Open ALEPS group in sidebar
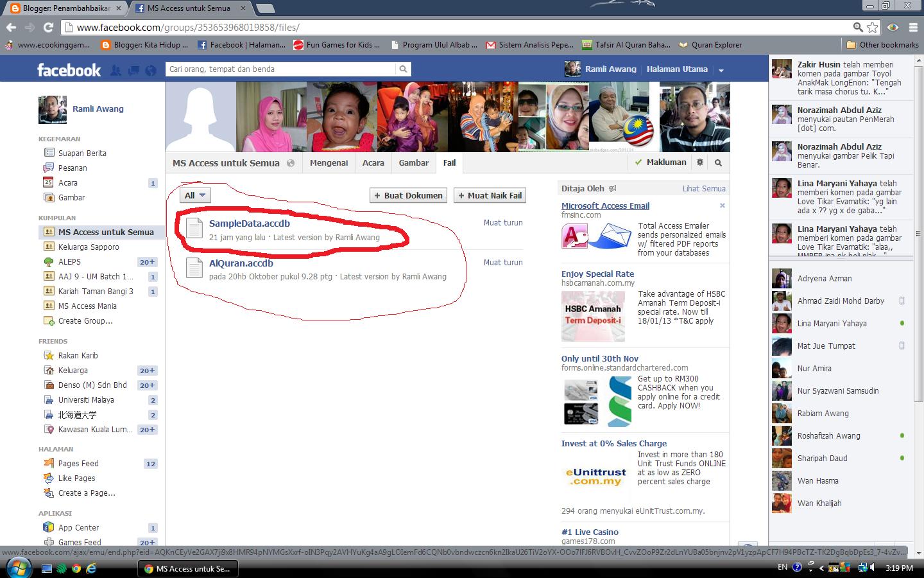 69,262
